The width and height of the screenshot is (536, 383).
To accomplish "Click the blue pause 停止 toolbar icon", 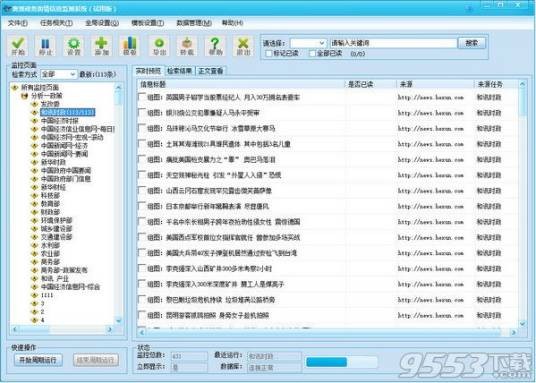I will pyautogui.click(x=45, y=46).
